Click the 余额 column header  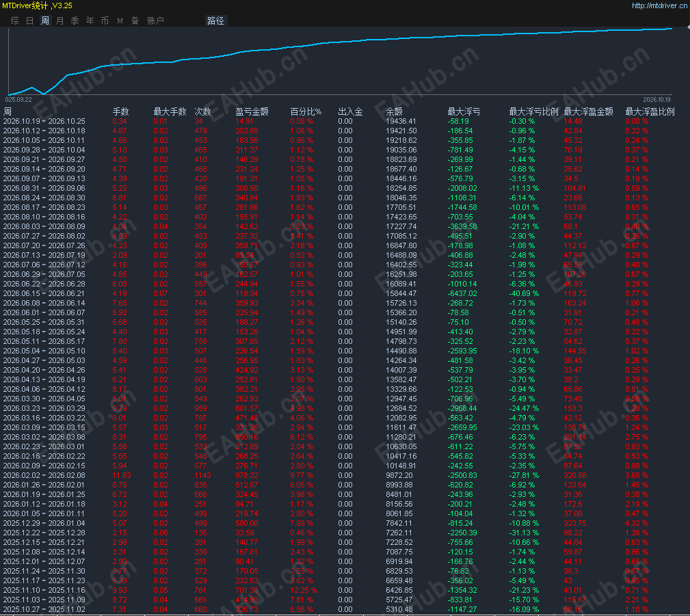pos(394,111)
